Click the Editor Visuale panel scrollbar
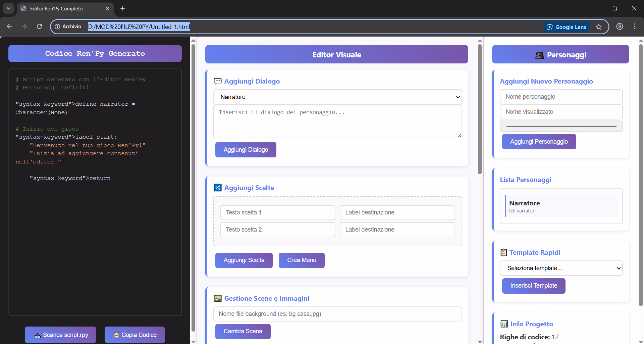This screenshot has height=344, width=644. coord(480,109)
